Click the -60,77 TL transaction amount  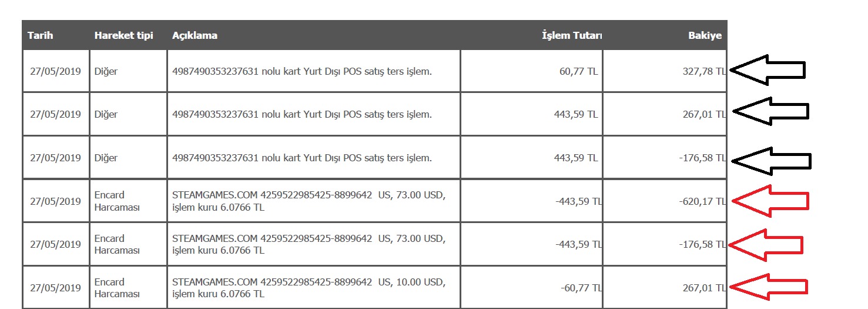click(581, 288)
